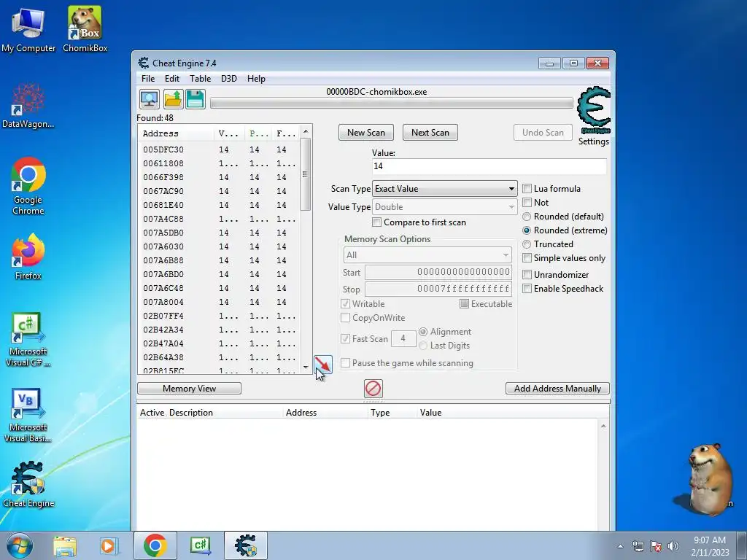Switch to Visual C# in the taskbar
Screen dimensions: 747x560
pos(200,545)
